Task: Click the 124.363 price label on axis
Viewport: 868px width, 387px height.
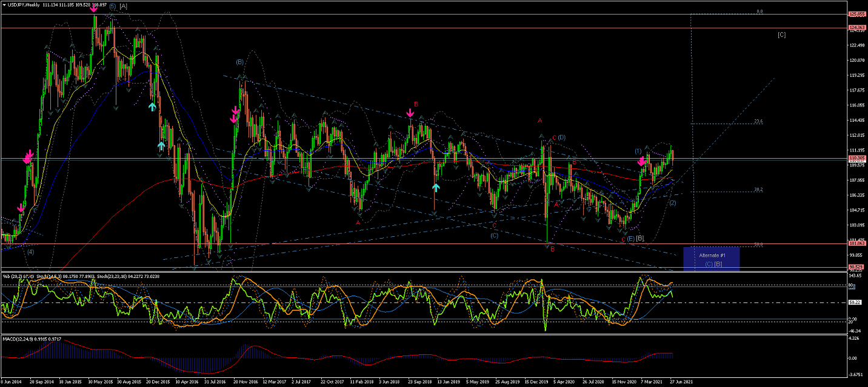Action: click(x=856, y=28)
